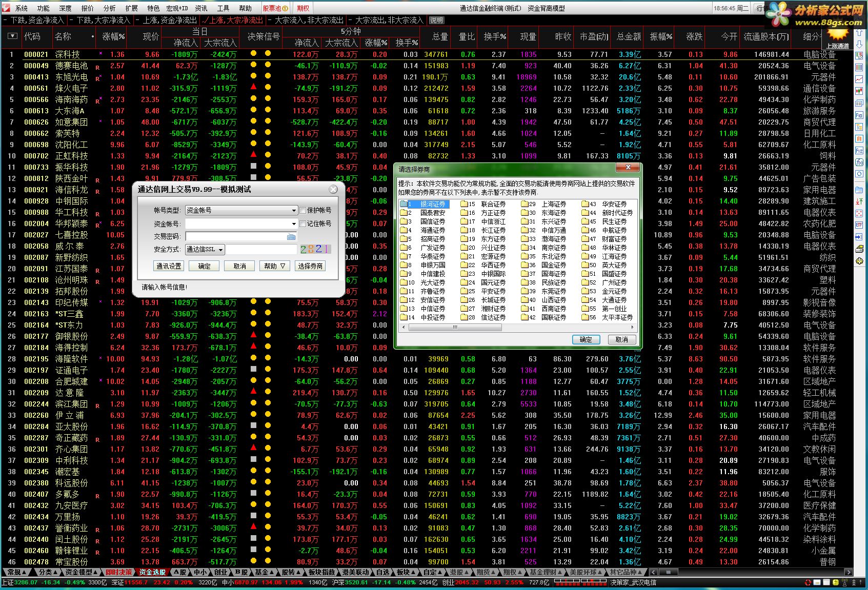Toggle the 大宗流入,非大宗流出 filter option
The height and width of the screenshot is (590, 868).
pyautogui.click(x=306, y=21)
